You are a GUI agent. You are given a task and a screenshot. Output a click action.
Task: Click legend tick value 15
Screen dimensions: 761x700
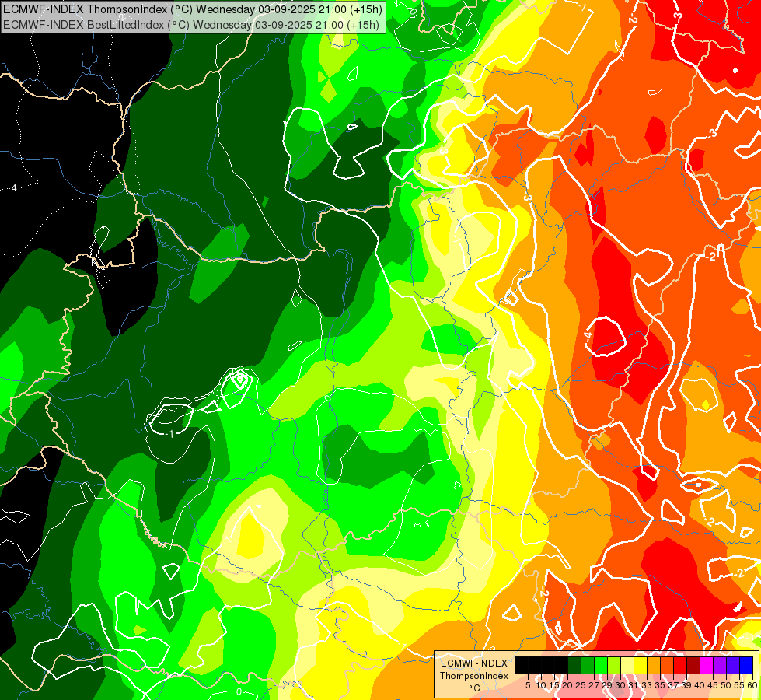coord(554,685)
